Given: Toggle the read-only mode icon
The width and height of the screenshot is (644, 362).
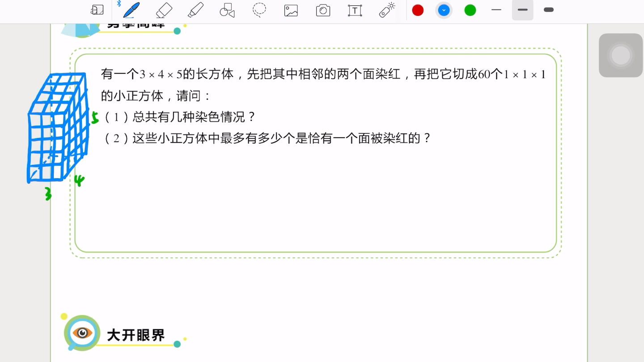Looking at the screenshot, I should pos(97,10).
